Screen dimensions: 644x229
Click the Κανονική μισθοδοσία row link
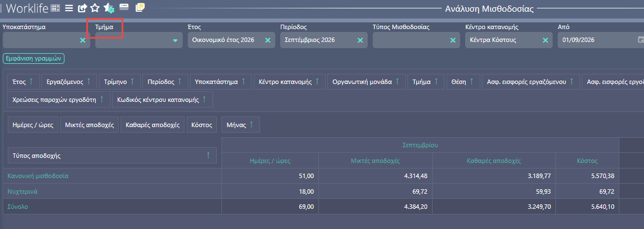tap(38, 176)
